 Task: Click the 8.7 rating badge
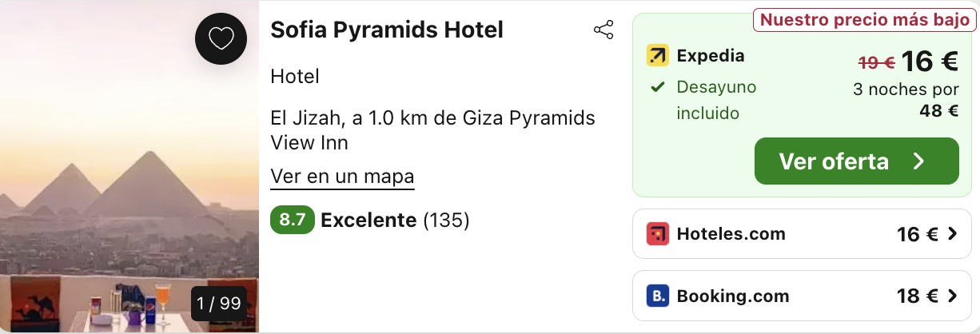tap(293, 220)
